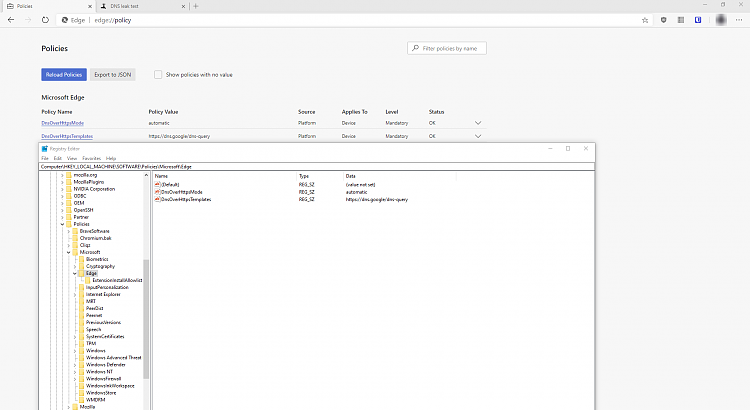Click the ExtensionInstallAllowlist folder icon

pos(88,280)
